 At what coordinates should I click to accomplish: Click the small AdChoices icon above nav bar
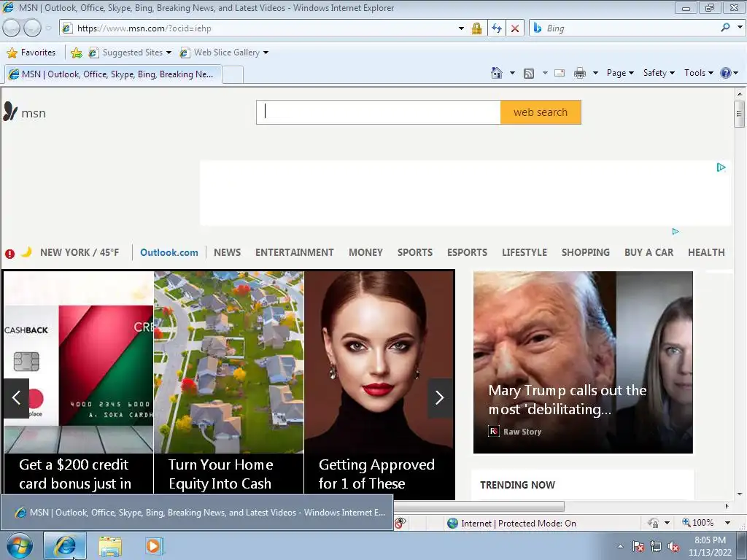click(675, 231)
